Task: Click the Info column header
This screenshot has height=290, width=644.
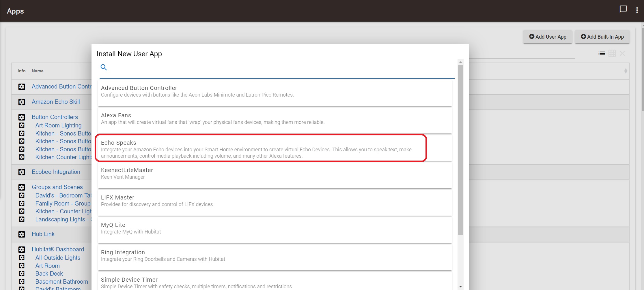Action: [21, 71]
